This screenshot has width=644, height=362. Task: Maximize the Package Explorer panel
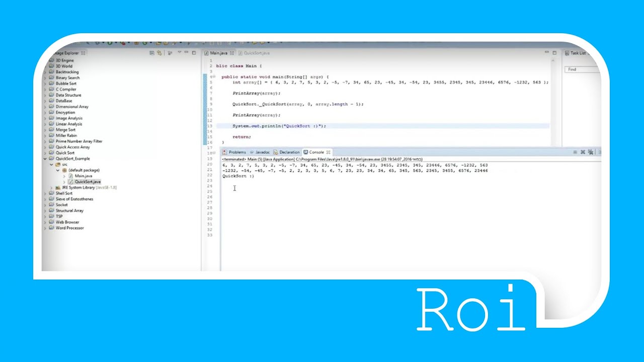coord(194,52)
